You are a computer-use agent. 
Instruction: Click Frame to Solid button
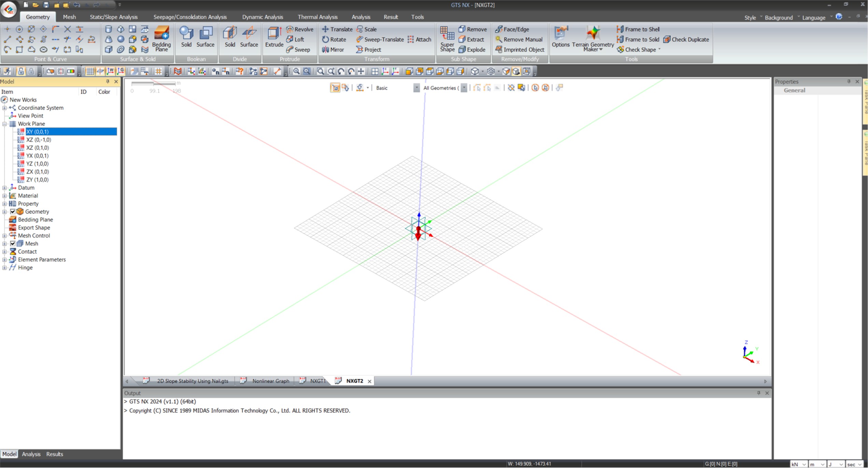tap(638, 39)
